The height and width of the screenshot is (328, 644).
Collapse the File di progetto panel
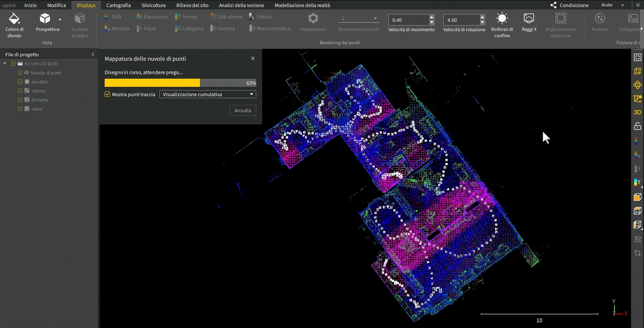[93, 54]
